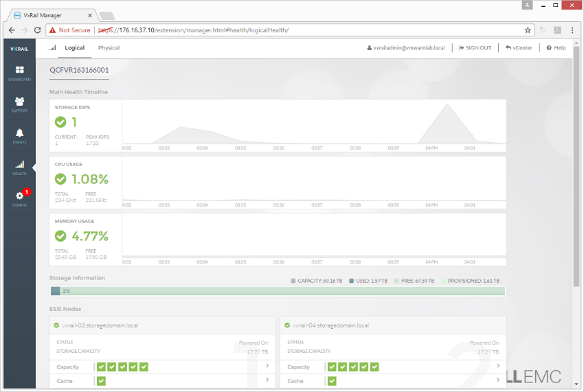Click the Cache disk check for vxrail-04

tap(332, 381)
